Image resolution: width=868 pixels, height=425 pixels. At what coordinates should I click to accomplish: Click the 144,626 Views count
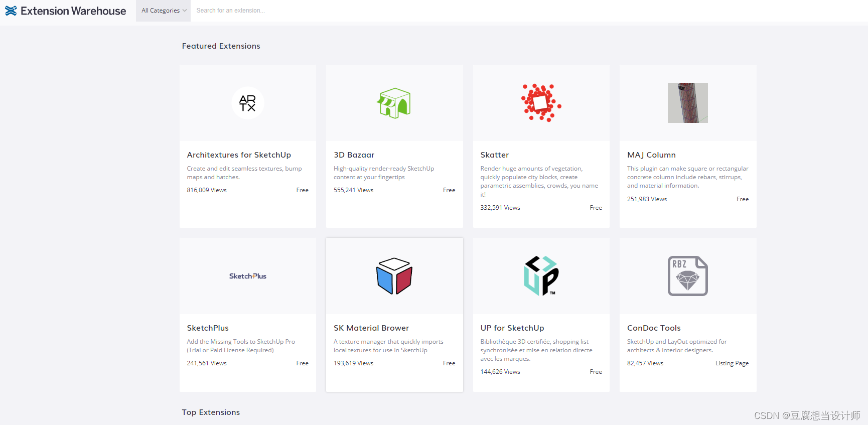500,372
